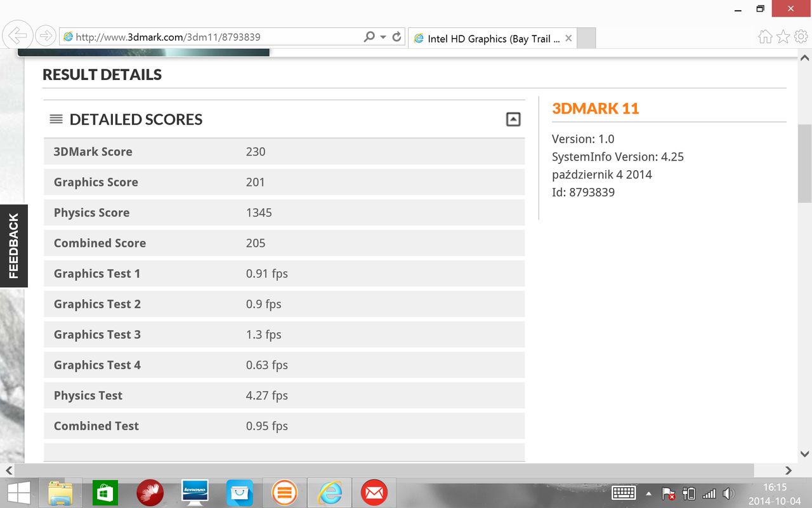Click the Detailed Scores list icon

[56, 119]
